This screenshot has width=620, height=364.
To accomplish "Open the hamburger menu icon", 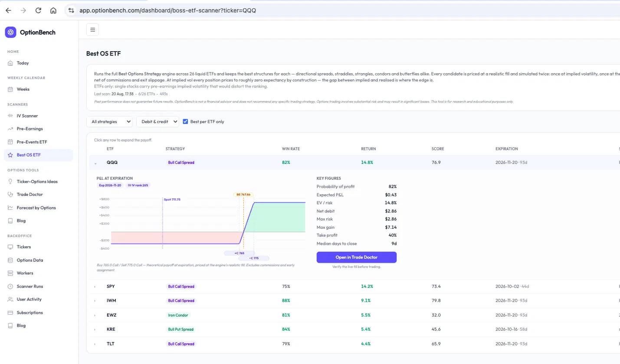I will tap(92, 29).
